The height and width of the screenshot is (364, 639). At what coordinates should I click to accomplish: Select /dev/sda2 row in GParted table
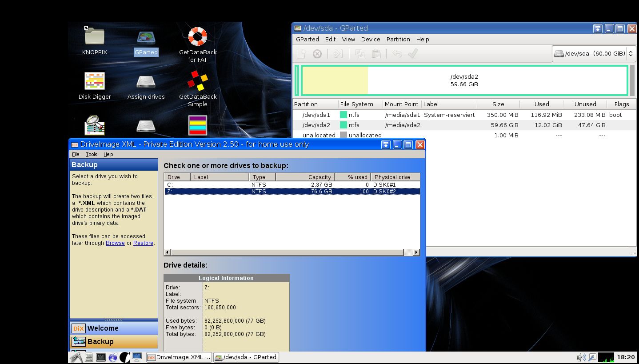(x=464, y=125)
